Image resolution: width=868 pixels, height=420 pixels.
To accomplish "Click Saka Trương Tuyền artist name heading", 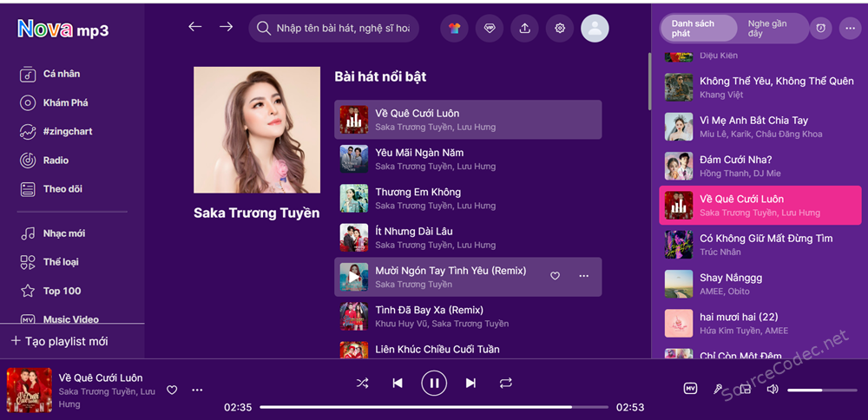I will pos(257,213).
